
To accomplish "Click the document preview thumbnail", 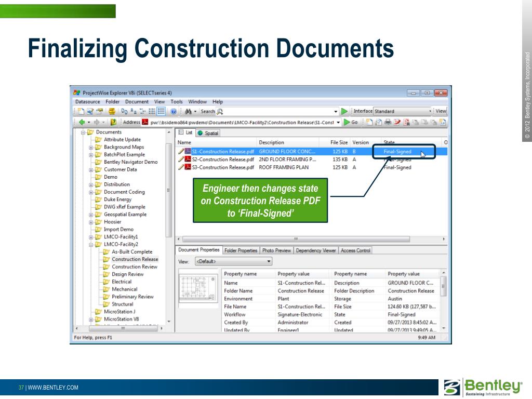I will [x=199, y=288].
